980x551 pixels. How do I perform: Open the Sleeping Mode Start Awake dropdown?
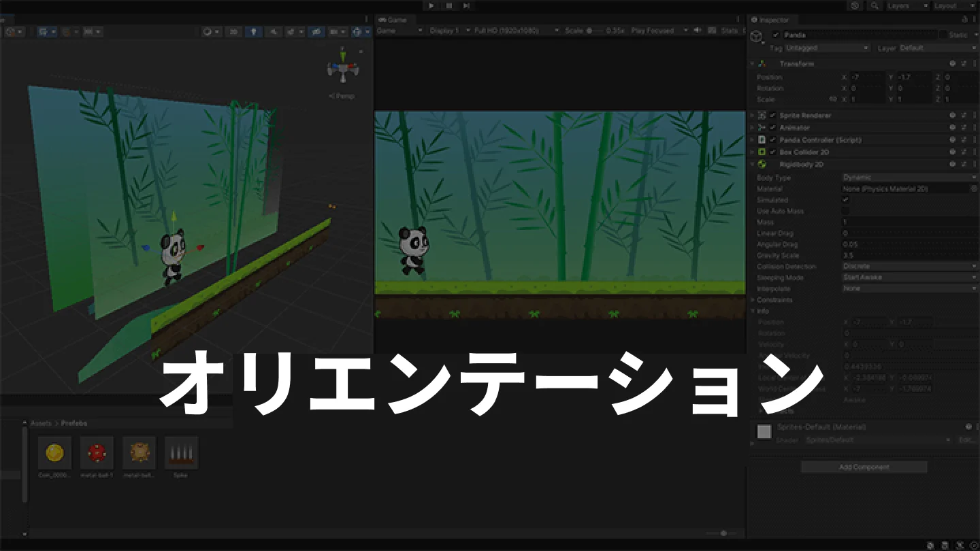(910, 278)
